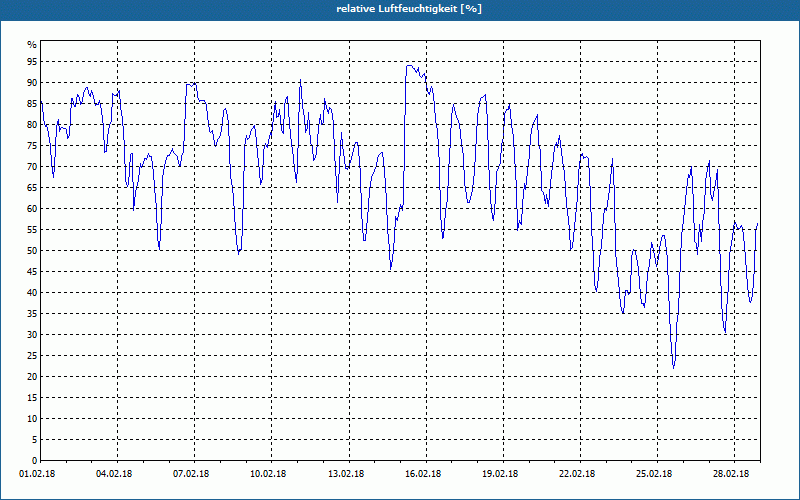The width and height of the screenshot is (800, 500).
Task: Click the y-axis value 30
Action: [32, 335]
